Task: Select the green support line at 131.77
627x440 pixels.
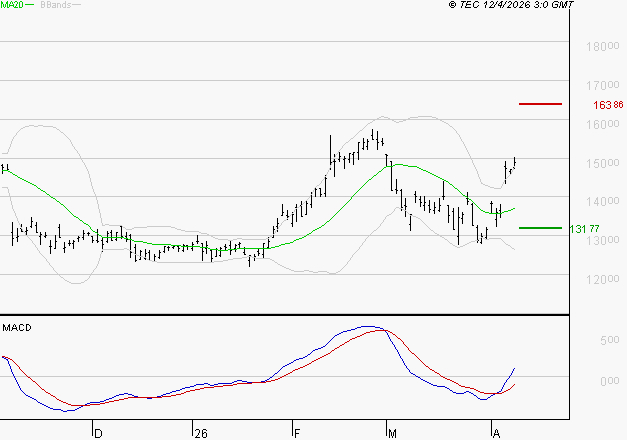Action: 540,228
